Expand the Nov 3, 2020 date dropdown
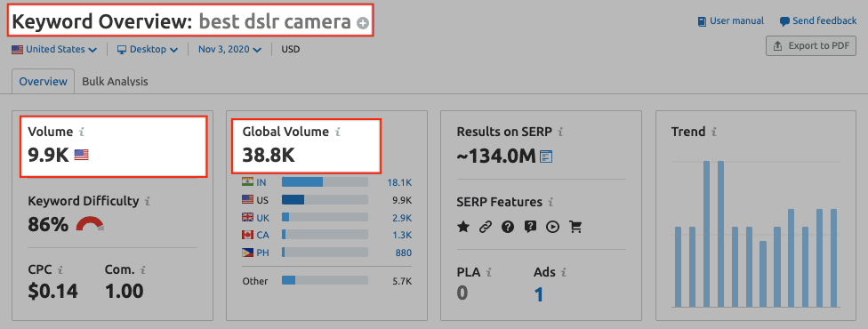Screen dimensions: 868x329 point(229,49)
